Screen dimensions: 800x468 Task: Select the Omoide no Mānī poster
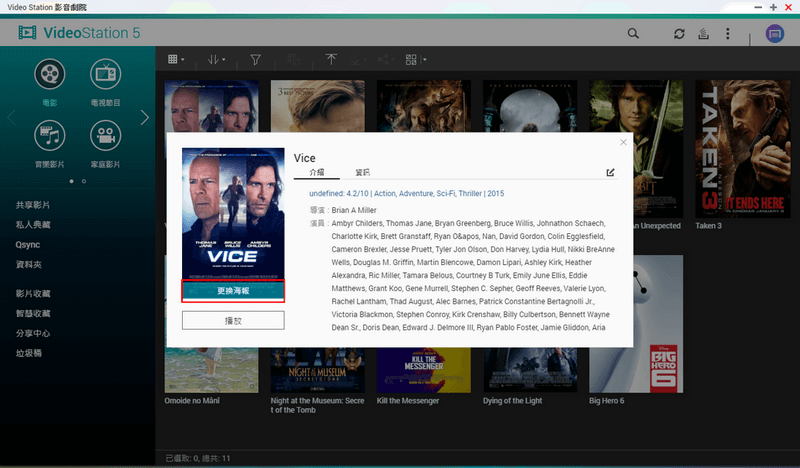coord(211,371)
